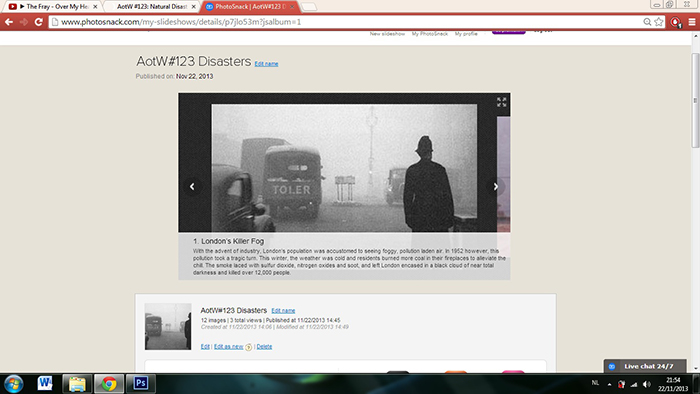Image resolution: width=700 pixels, height=394 pixels.
Task: Open the network signal tray icon
Action: click(634, 384)
